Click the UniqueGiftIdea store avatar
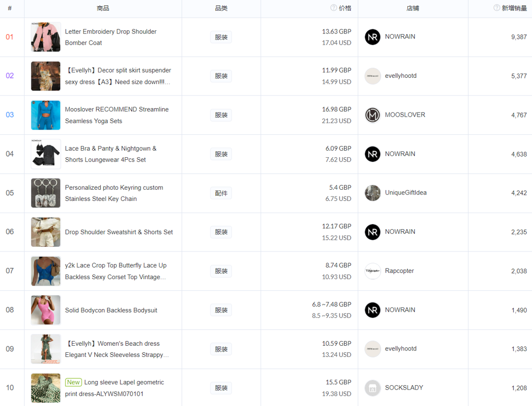This screenshot has height=406, width=532. click(373, 193)
